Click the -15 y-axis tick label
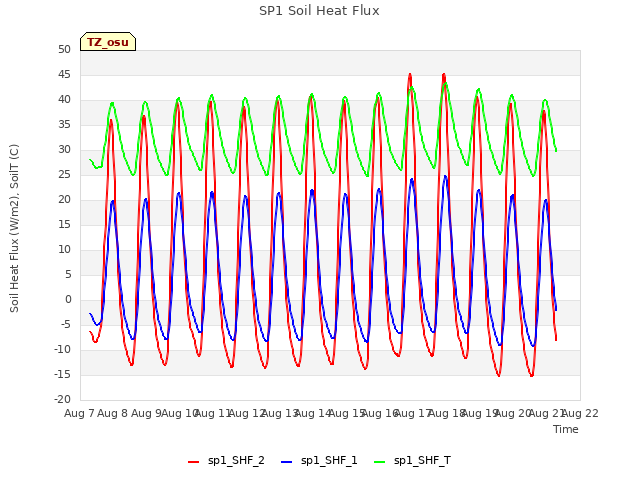The height and width of the screenshot is (480, 640). [62, 375]
